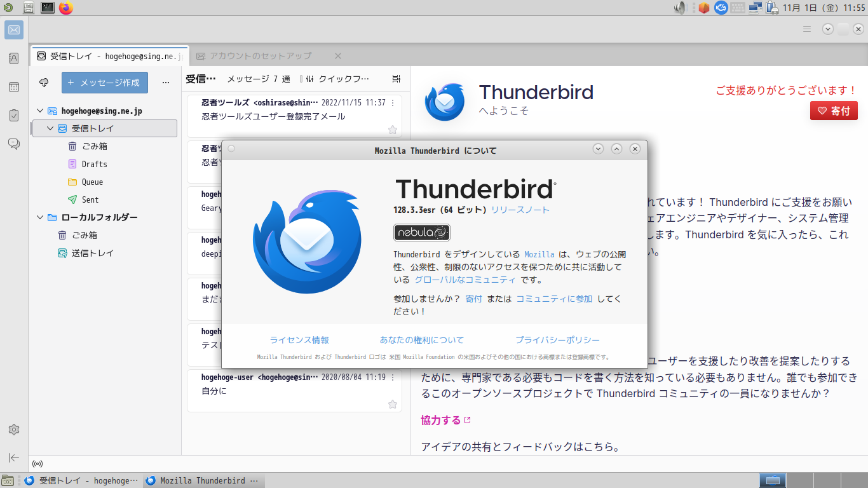Image resolution: width=868 pixels, height=488 pixels.
Task: Select the Queue folder
Action: click(105, 182)
